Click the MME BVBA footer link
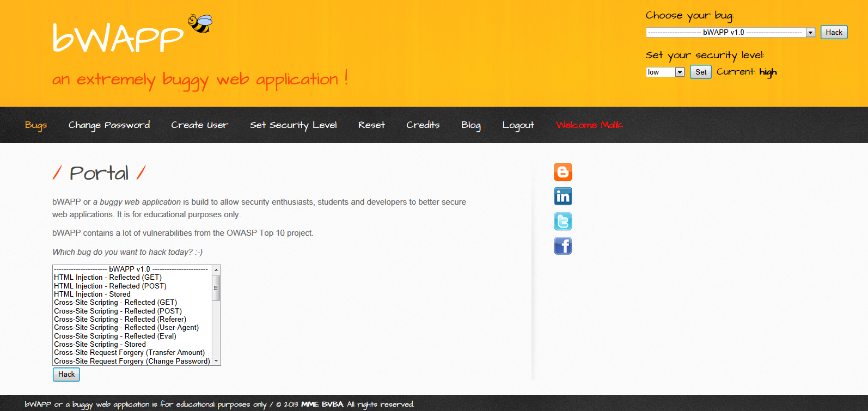The width and height of the screenshot is (868, 411). pos(322,404)
